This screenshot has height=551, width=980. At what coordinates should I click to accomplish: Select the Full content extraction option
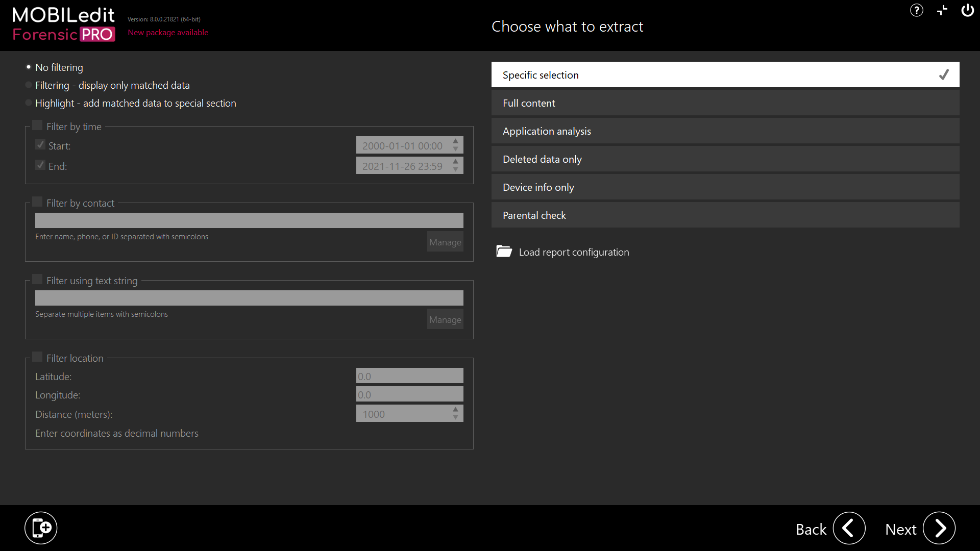point(725,103)
